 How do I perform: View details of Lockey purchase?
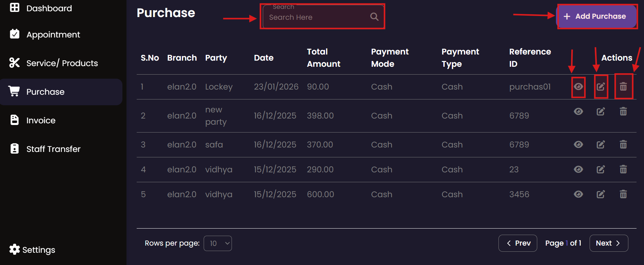[x=578, y=87]
